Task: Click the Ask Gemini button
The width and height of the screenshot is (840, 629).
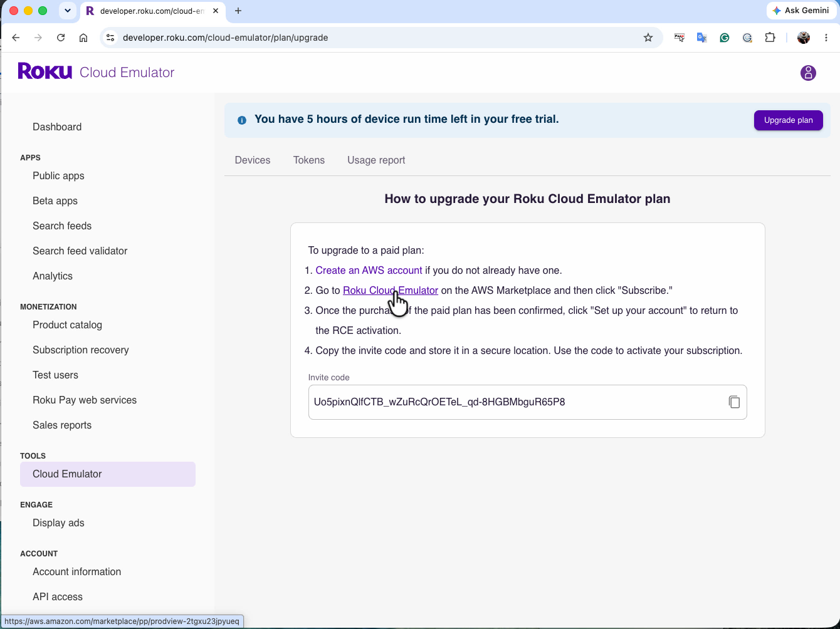Action: pos(802,11)
